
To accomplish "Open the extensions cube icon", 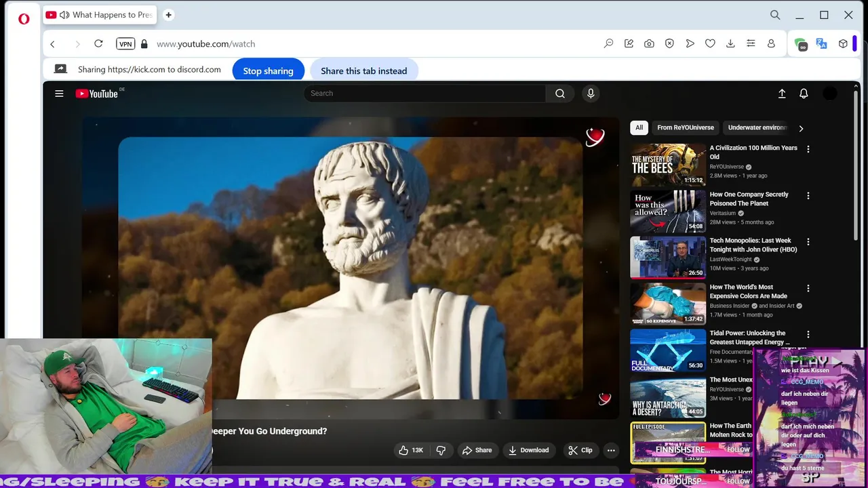I will (843, 43).
